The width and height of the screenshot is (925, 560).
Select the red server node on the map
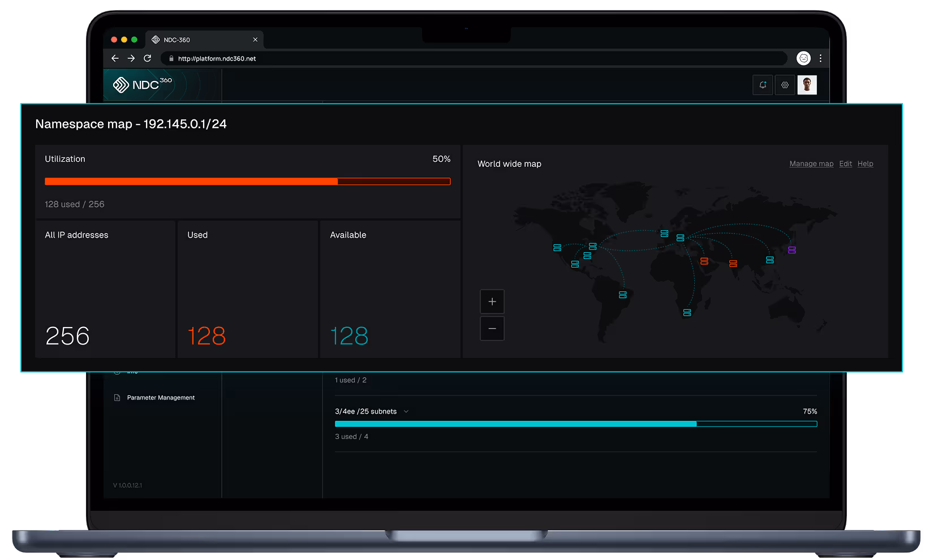point(704,261)
